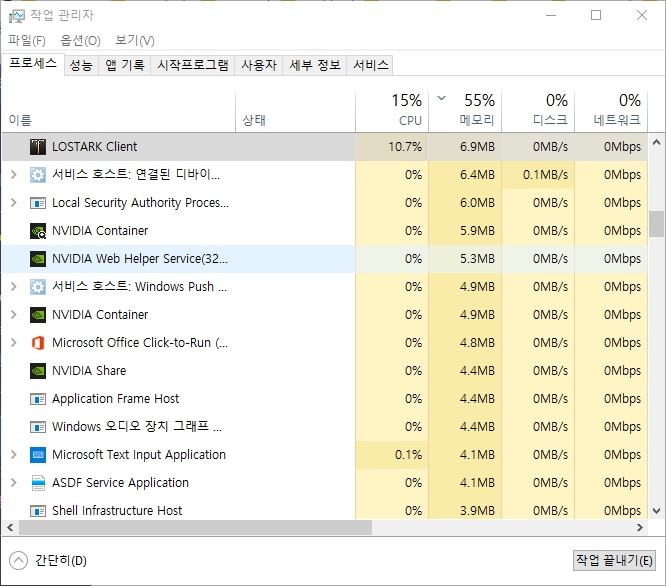Click the horizontal scrollbar right arrow
The height and width of the screenshot is (586, 666).
(x=640, y=528)
